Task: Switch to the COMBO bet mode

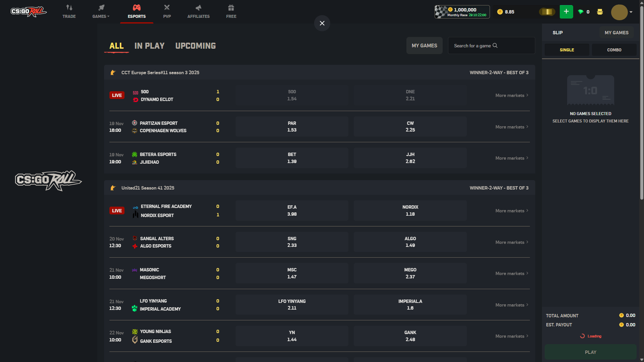Action: point(614,49)
